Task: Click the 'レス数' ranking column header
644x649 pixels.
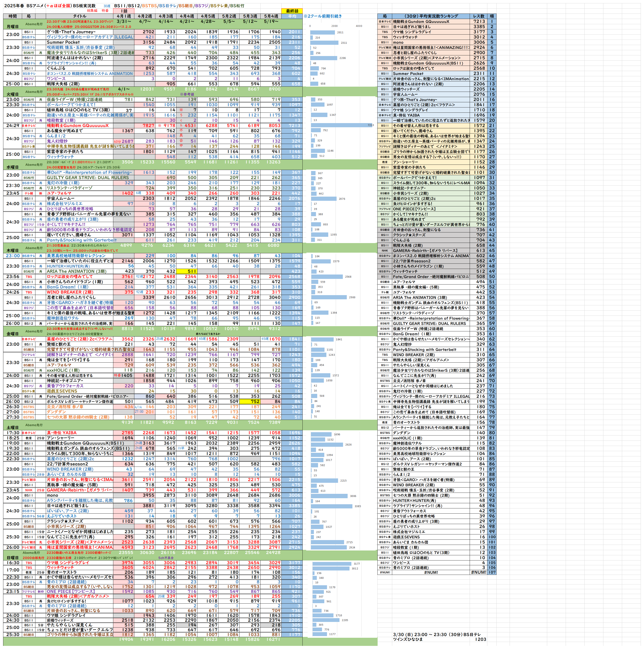Action: point(479,16)
